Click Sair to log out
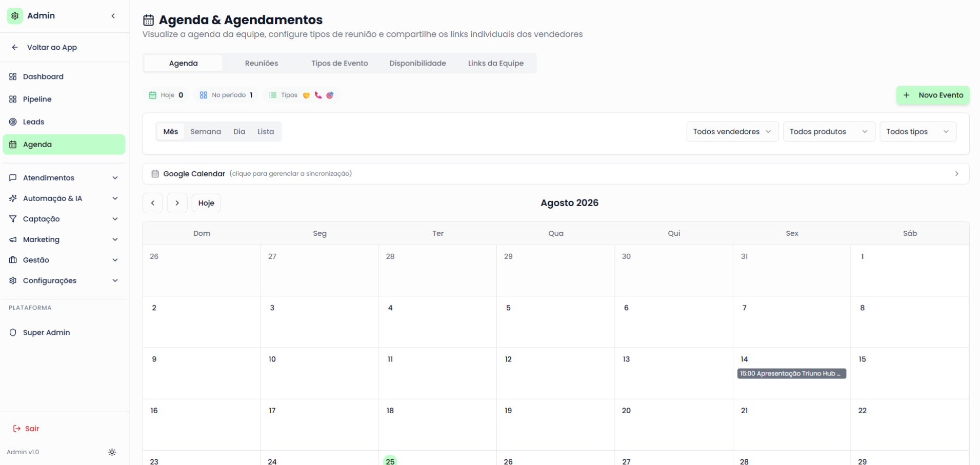Image resolution: width=980 pixels, height=465 pixels. tap(26, 429)
